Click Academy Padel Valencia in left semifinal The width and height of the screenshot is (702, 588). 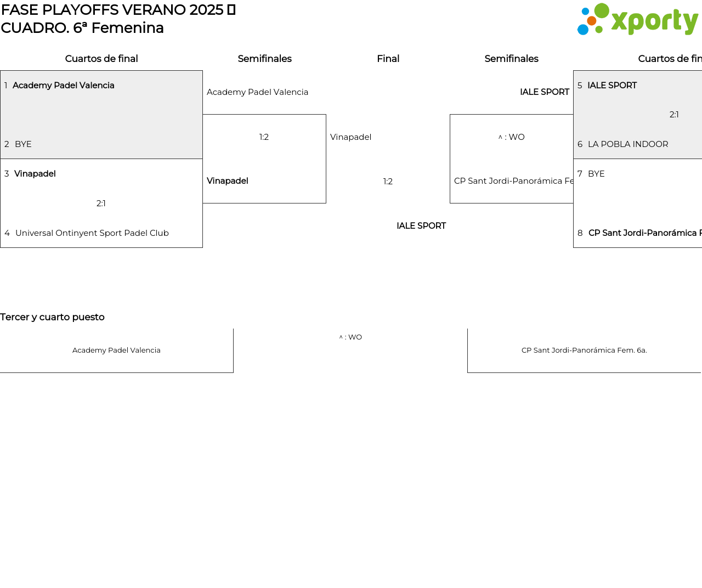pos(257,92)
